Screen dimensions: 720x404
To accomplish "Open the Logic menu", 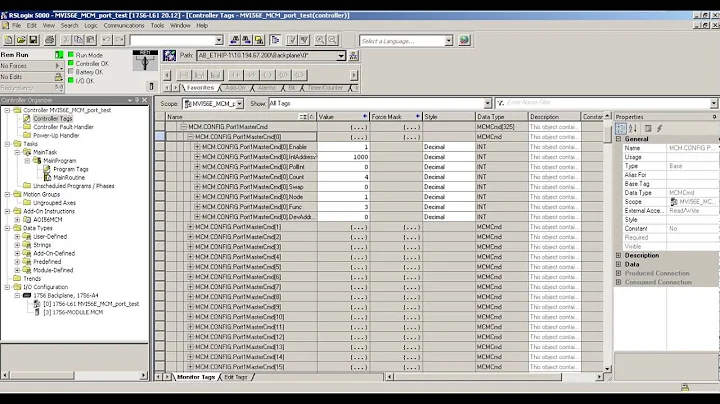I will [90, 26].
